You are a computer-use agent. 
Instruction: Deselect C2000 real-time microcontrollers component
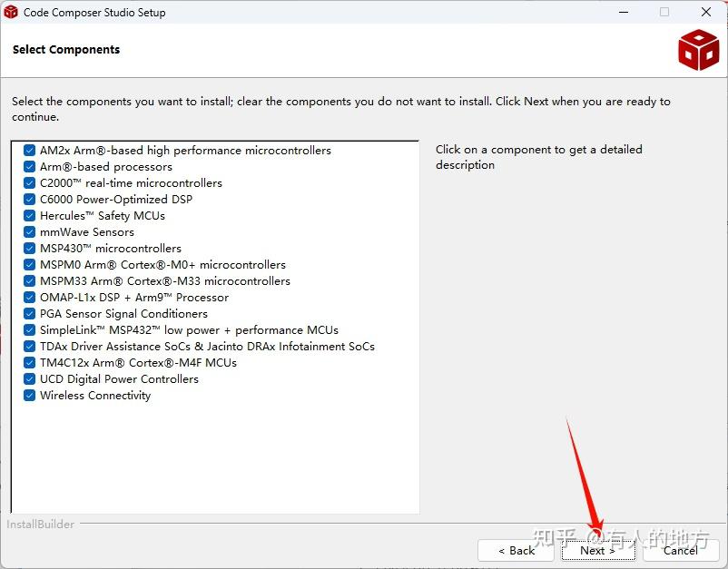[x=29, y=182]
